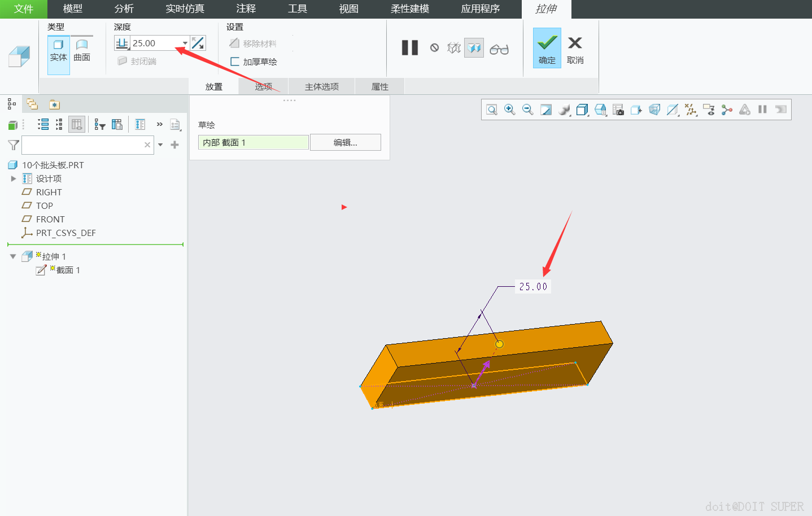Click the 确定 confirm button
812x516 pixels.
(x=547, y=49)
